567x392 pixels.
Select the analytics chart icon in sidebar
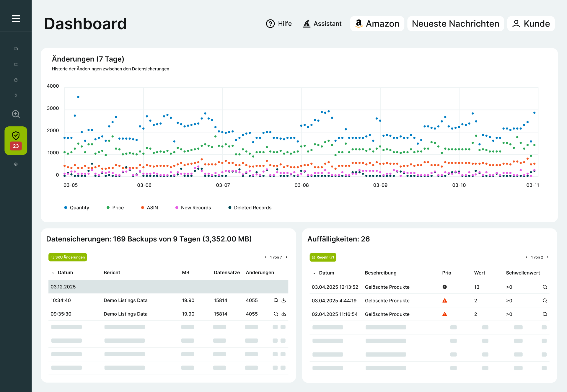pyautogui.click(x=16, y=64)
